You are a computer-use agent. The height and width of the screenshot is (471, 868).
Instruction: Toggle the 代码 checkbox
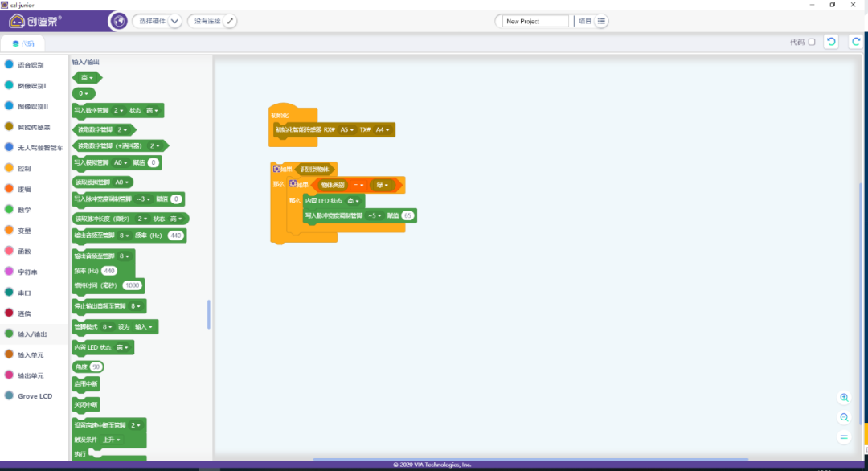point(811,42)
